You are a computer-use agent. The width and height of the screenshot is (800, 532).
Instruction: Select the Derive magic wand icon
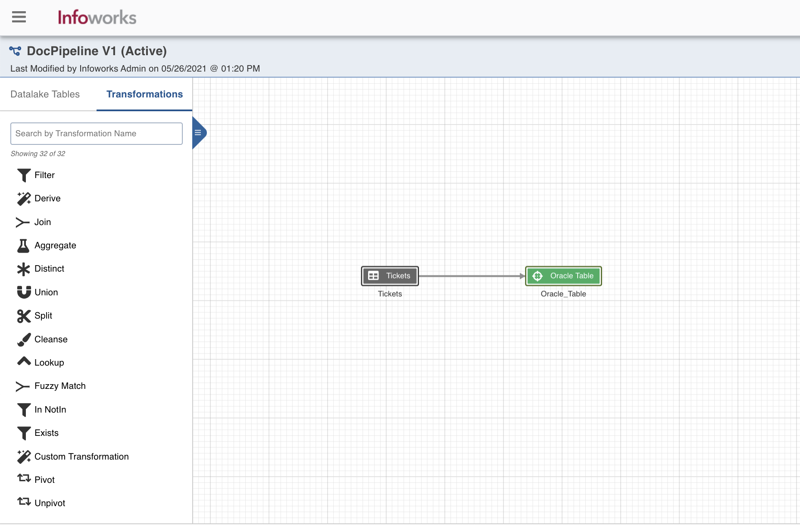coord(24,198)
